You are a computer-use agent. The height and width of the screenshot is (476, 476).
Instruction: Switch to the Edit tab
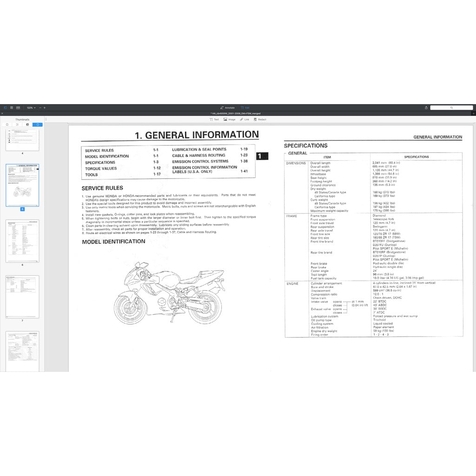coord(244,107)
